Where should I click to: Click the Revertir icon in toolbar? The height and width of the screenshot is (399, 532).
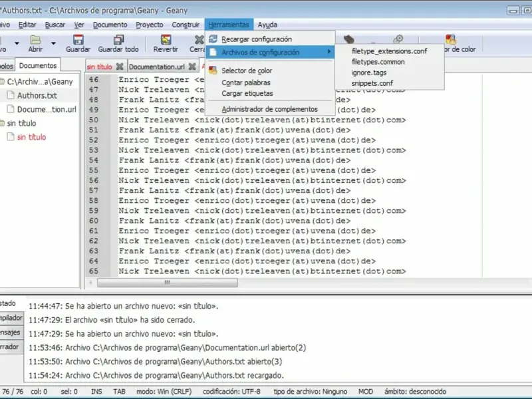pos(166,40)
